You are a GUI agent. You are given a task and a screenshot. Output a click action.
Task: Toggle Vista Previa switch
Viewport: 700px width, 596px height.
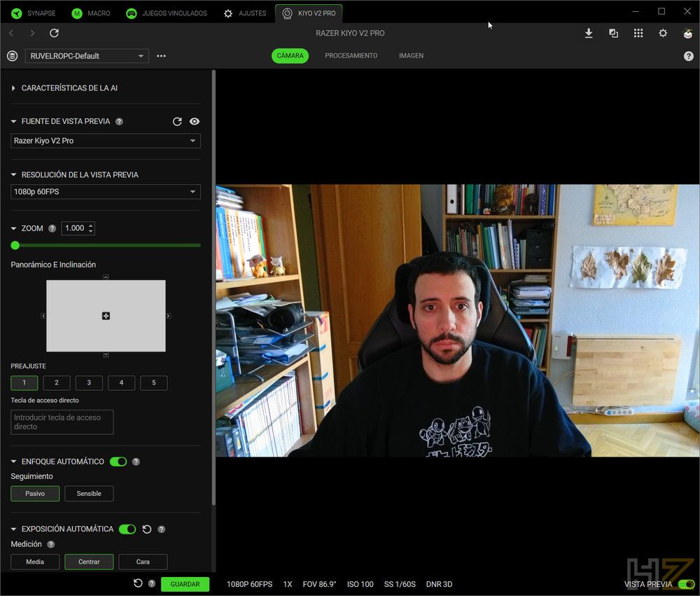(x=686, y=584)
